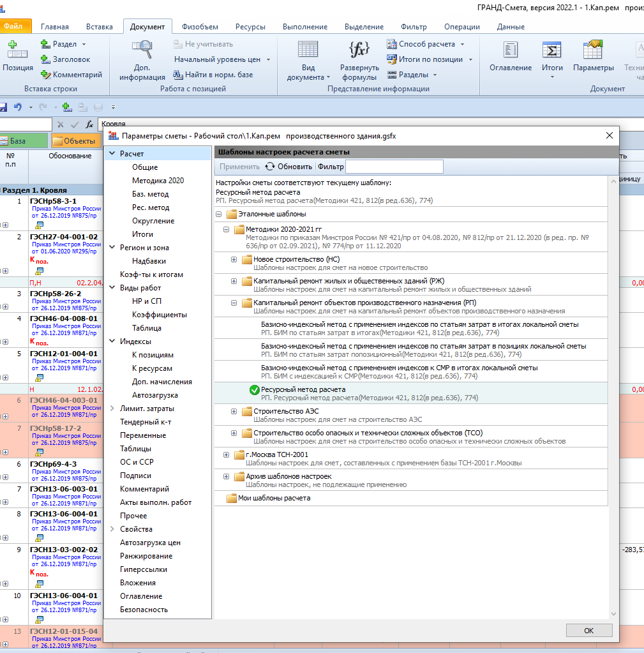
Task: Open Оглавление of the document
Action: (511, 57)
